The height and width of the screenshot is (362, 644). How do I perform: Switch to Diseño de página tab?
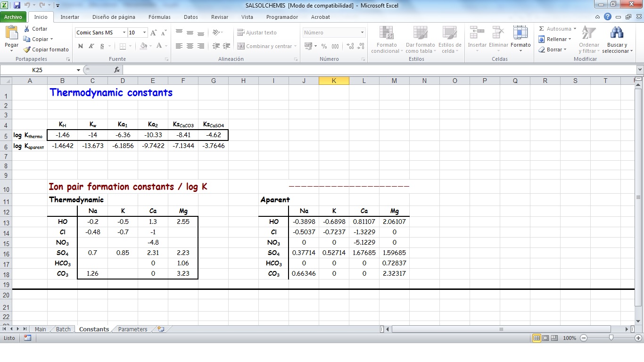point(114,17)
